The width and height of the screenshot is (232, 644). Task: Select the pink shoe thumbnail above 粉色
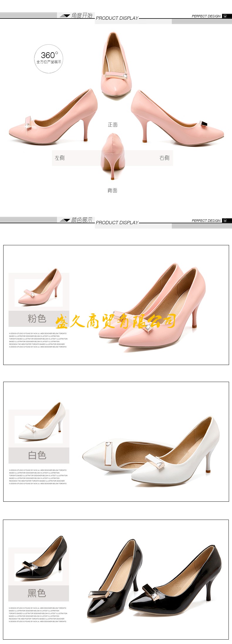tap(39, 289)
